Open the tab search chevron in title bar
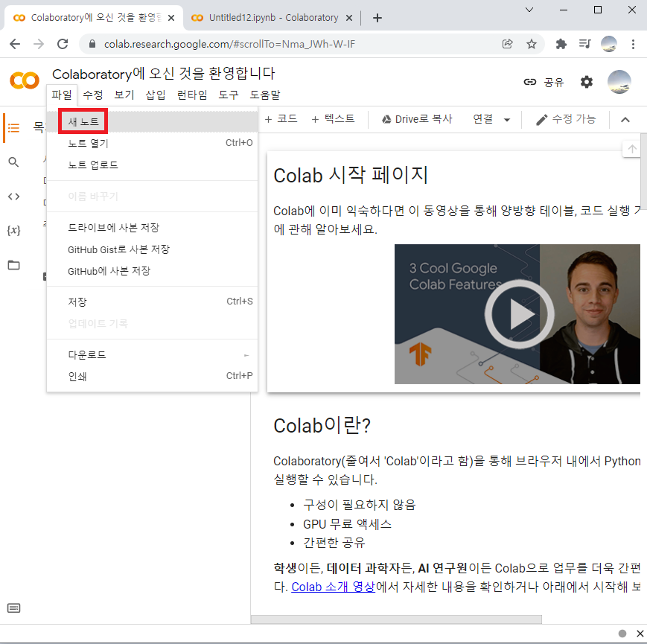The image size is (647, 644). coord(529,10)
